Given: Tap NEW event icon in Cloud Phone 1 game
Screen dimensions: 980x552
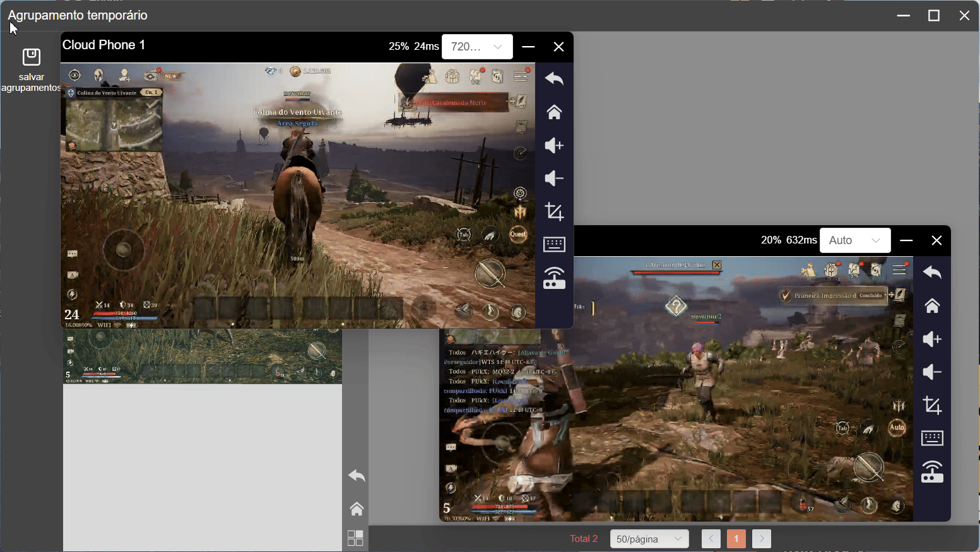Looking at the screenshot, I should [x=151, y=76].
